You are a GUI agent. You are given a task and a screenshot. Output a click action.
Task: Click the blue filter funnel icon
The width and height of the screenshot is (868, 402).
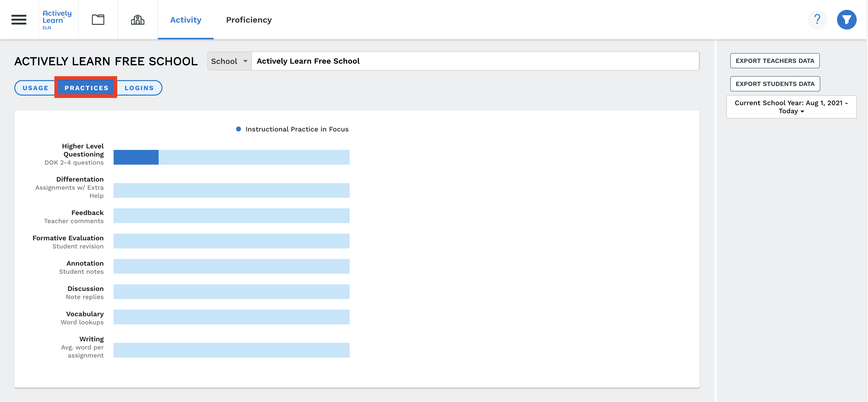[x=847, y=19]
